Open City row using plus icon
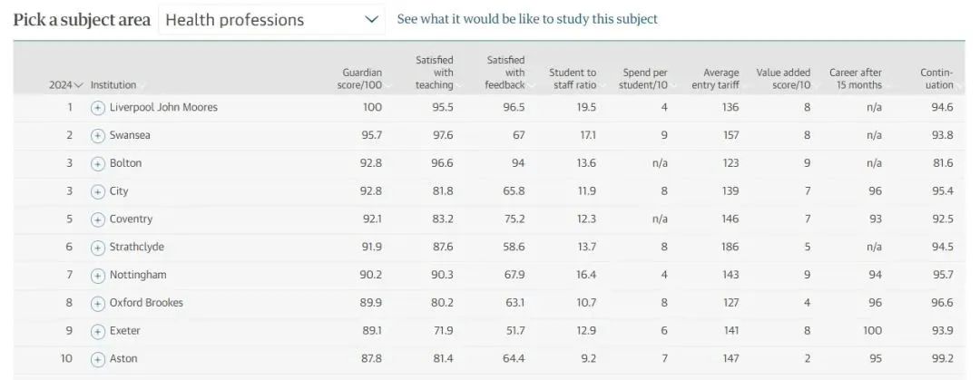Screen dimensions: 980x380 pyautogui.click(x=97, y=192)
